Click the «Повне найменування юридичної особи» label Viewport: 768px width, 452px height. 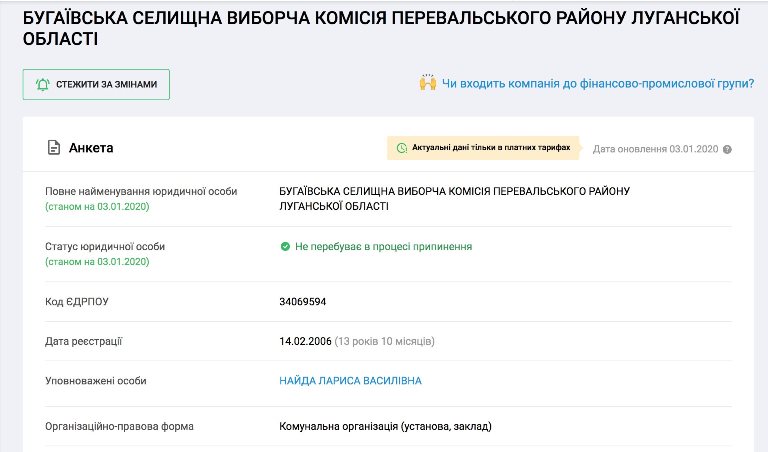[x=141, y=191]
